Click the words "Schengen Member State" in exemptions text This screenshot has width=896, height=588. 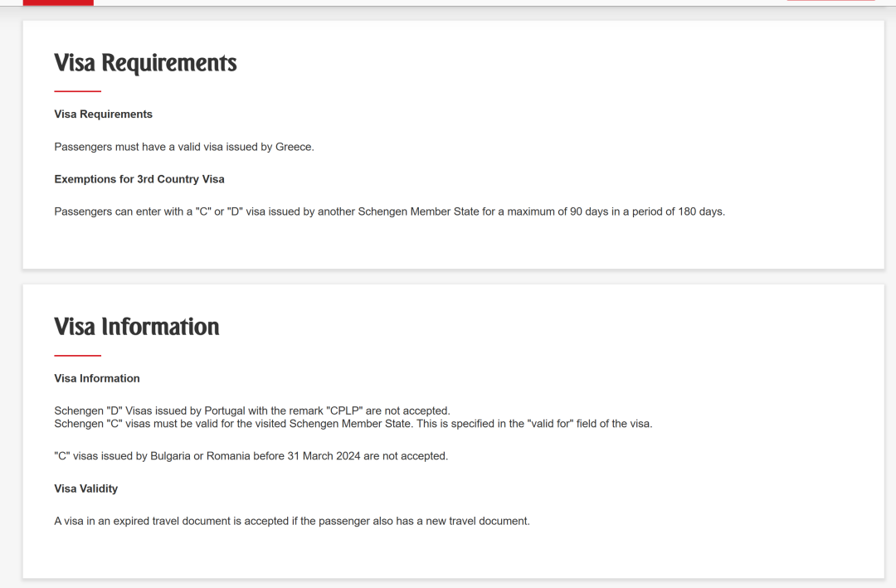418,211
